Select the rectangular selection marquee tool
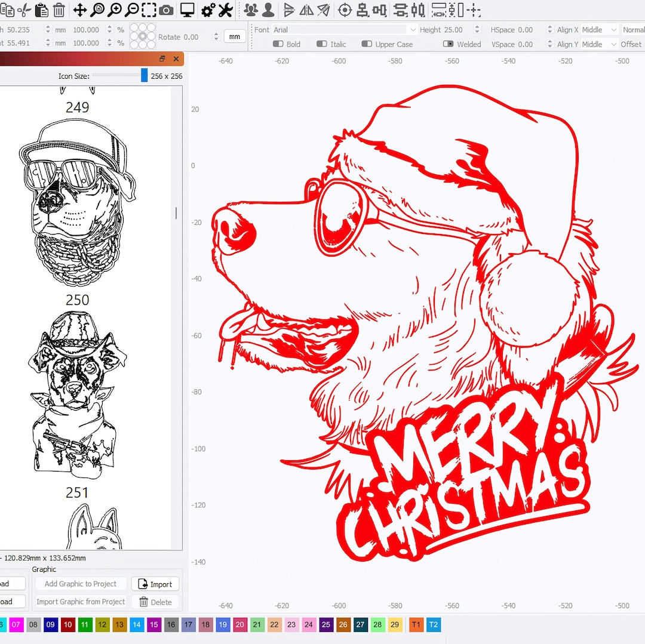The height and width of the screenshot is (644, 645). point(149,10)
